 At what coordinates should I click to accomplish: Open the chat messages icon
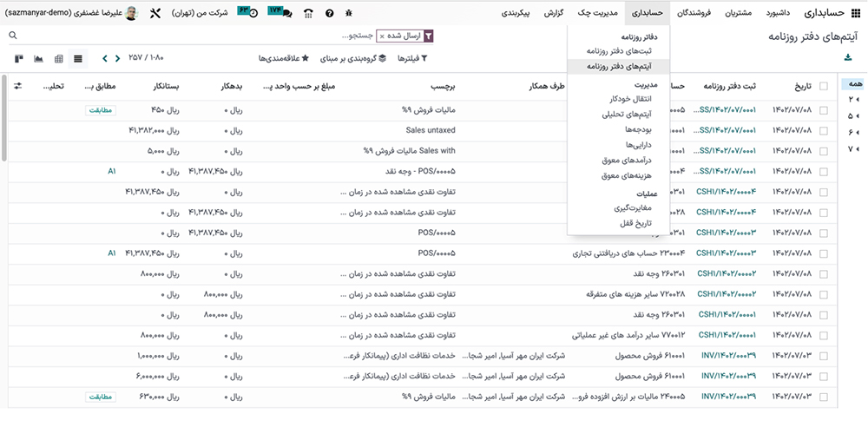pyautogui.click(x=285, y=14)
